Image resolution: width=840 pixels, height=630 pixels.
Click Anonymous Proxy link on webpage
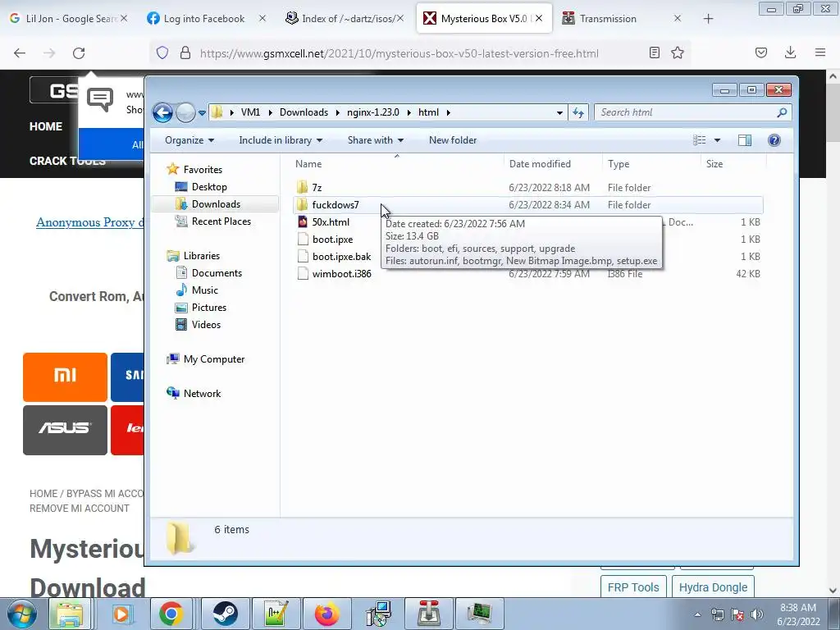pos(89,222)
